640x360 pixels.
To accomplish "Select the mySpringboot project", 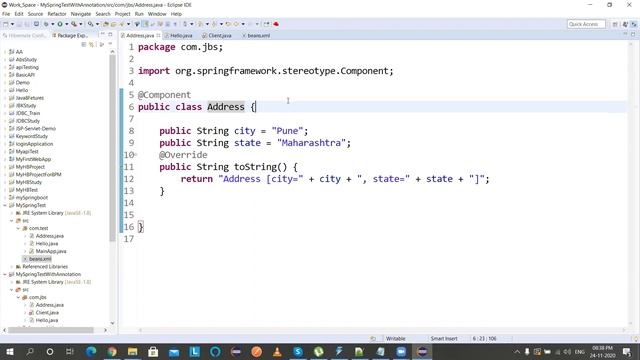I will [31, 198].
